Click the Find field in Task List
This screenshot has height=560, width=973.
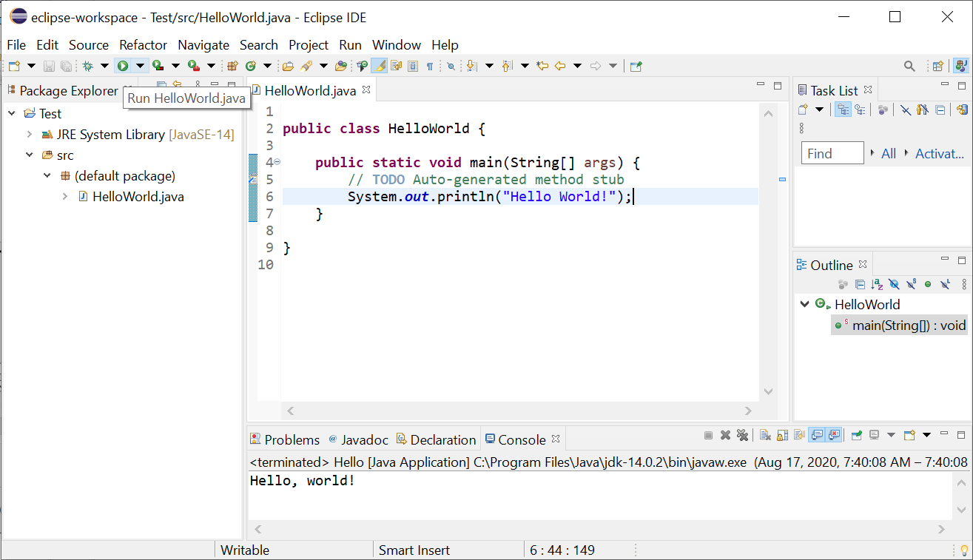(832, 153)
